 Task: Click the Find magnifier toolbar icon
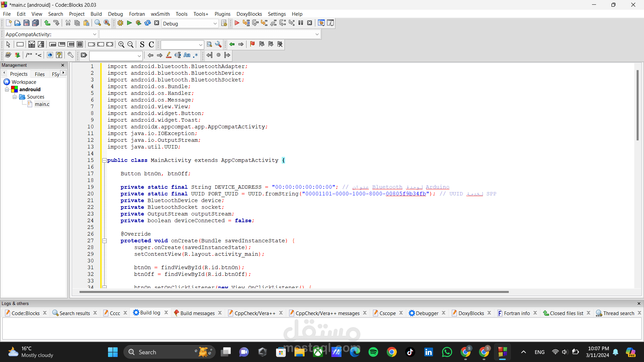point(98,23)
